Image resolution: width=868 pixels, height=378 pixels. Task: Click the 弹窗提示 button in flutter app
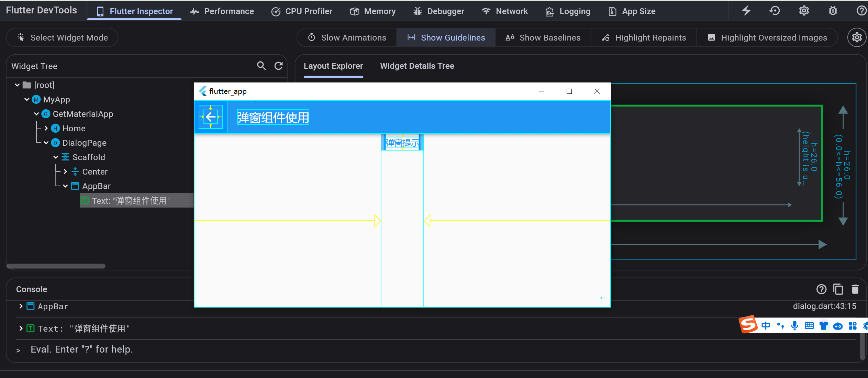click(x=402, y=143)
